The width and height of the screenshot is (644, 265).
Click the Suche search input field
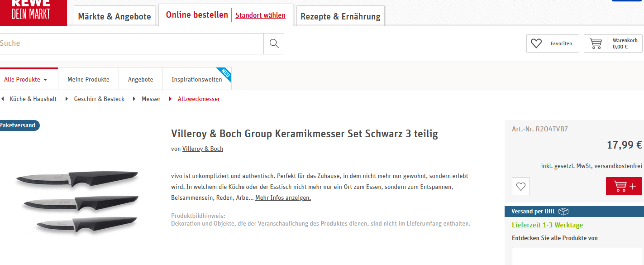131,43
